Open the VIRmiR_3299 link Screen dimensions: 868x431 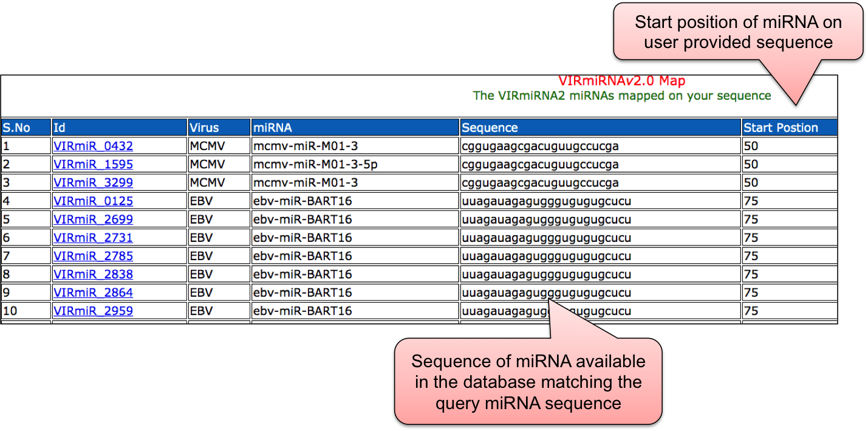click(93, 182)
